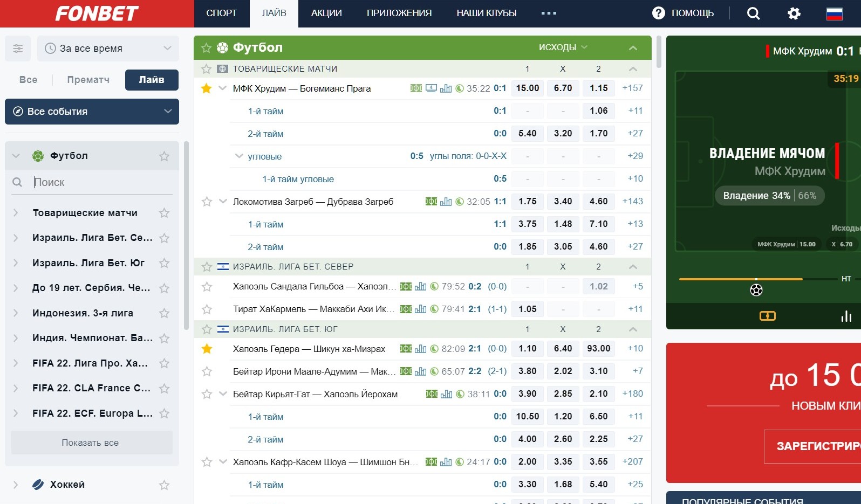Favorite Локомотива Загреб — Дубрава Загреб match

pos(207,202)
